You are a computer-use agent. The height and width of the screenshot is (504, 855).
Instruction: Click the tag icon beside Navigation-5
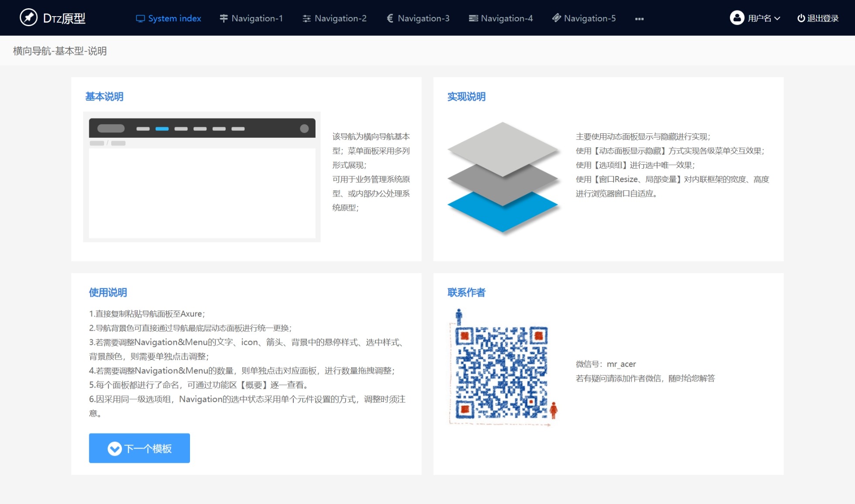tap(556, 18)
